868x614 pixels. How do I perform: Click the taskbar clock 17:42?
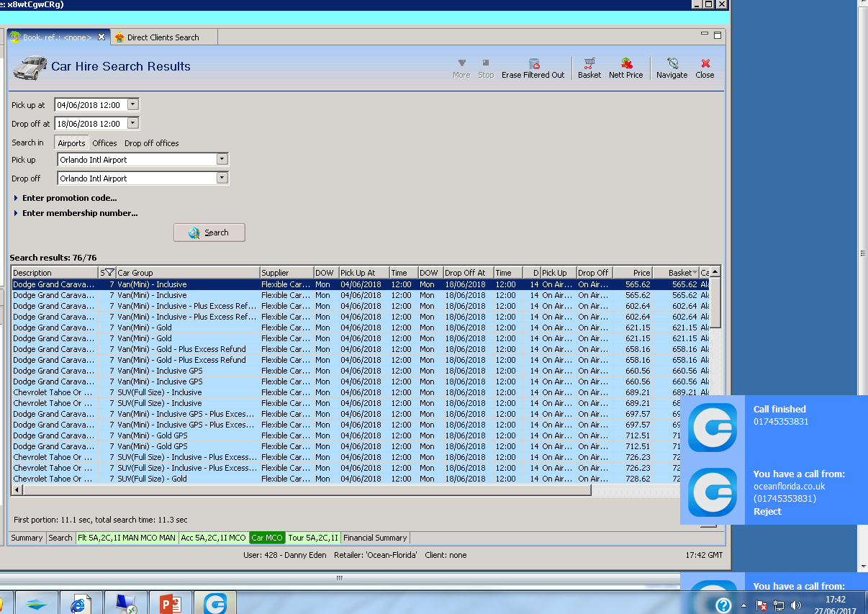(836, 599)
